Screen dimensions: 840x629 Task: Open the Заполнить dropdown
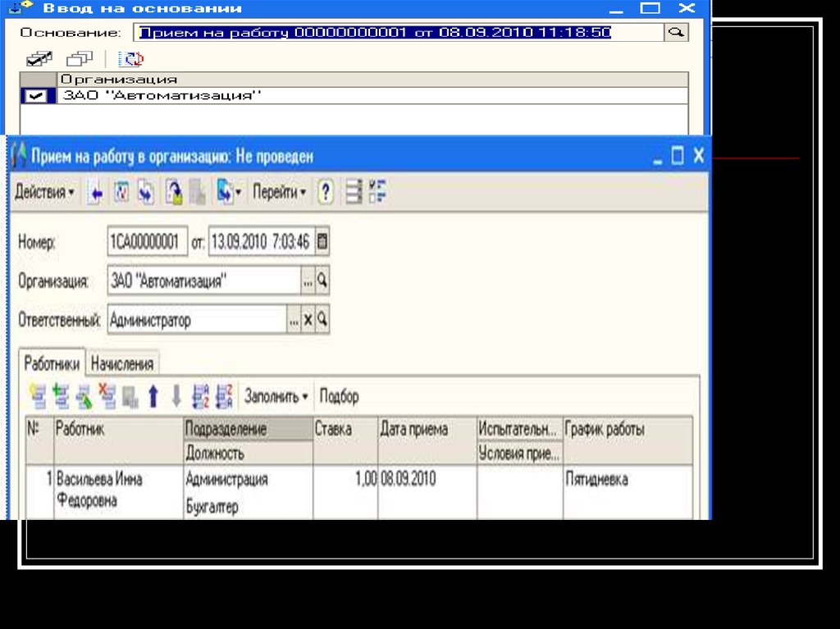(276, 397)
